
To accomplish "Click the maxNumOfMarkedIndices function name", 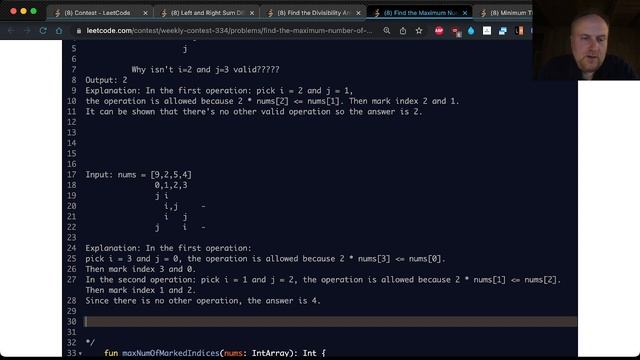I will [171, 353].
